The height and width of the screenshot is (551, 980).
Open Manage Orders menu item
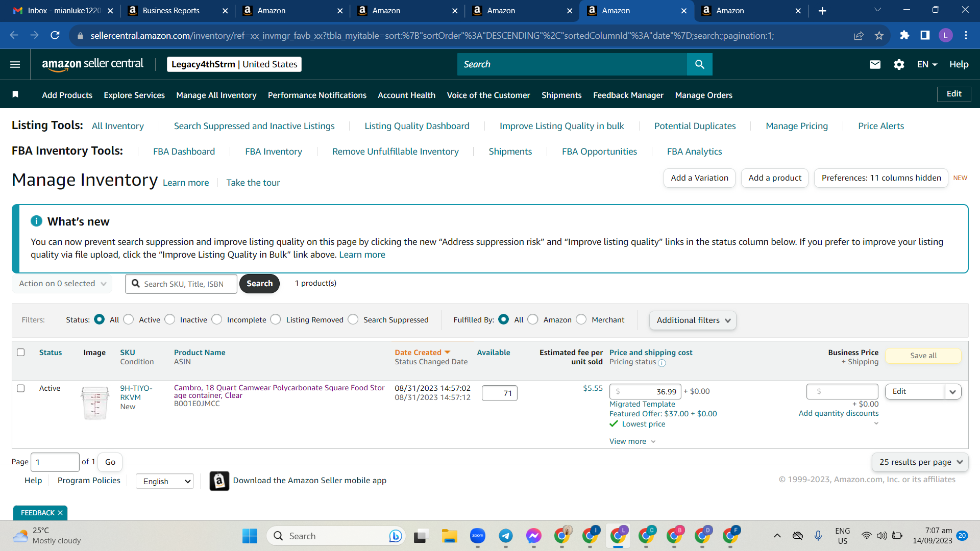(704, 95)
